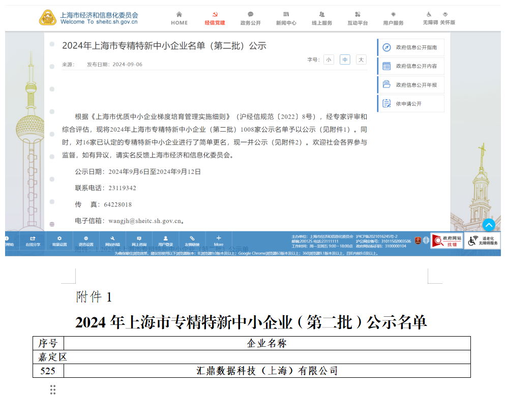Open 在线分享 in the bottom toolbar
506x420 pixels.
coord(33,241)
